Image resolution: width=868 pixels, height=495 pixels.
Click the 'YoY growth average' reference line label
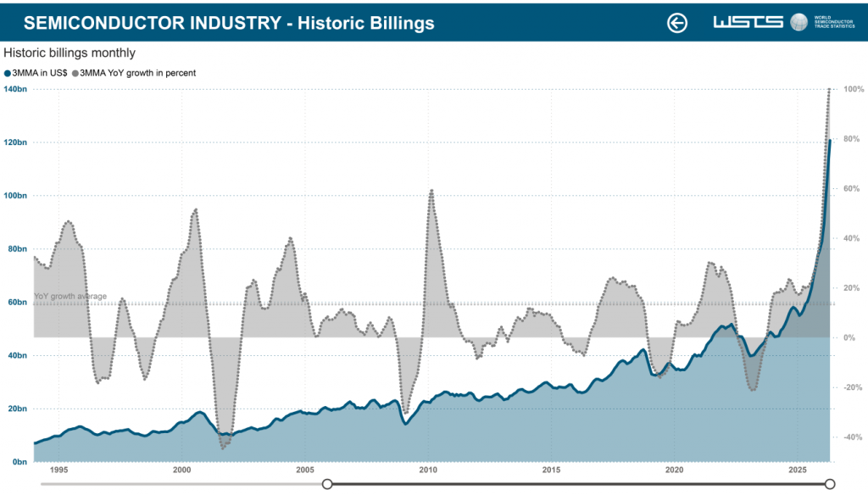pos(70,296)
